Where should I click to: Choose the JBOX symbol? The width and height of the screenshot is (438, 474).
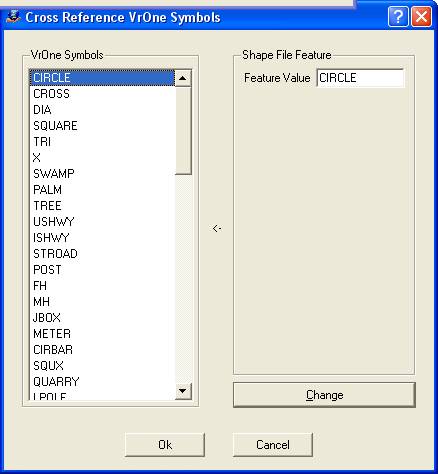(x=102, y=318)
